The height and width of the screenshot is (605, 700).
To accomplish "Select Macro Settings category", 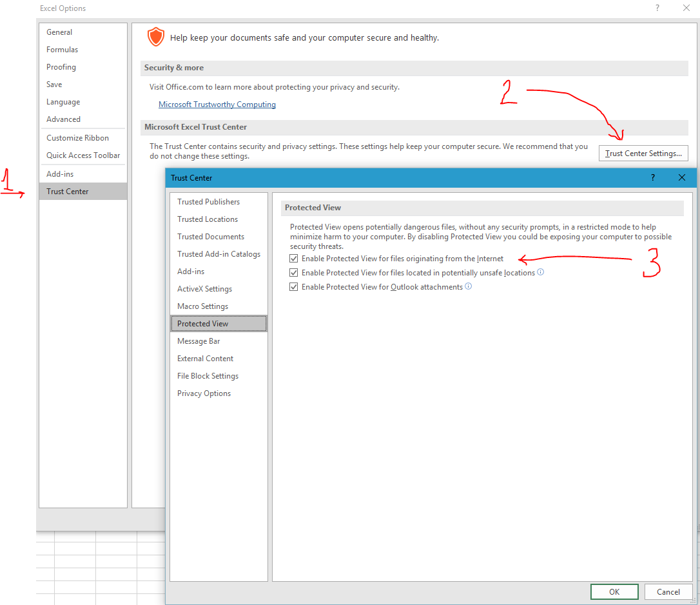I will 202,306.
